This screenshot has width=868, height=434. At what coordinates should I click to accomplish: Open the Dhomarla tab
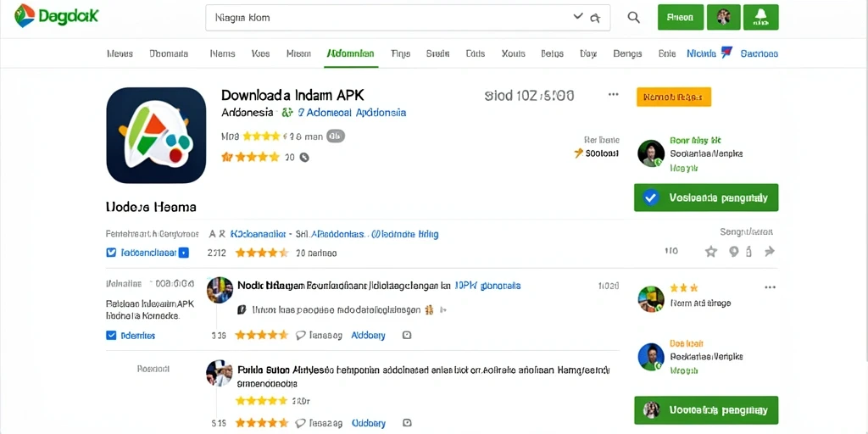[x=169, y=53]
